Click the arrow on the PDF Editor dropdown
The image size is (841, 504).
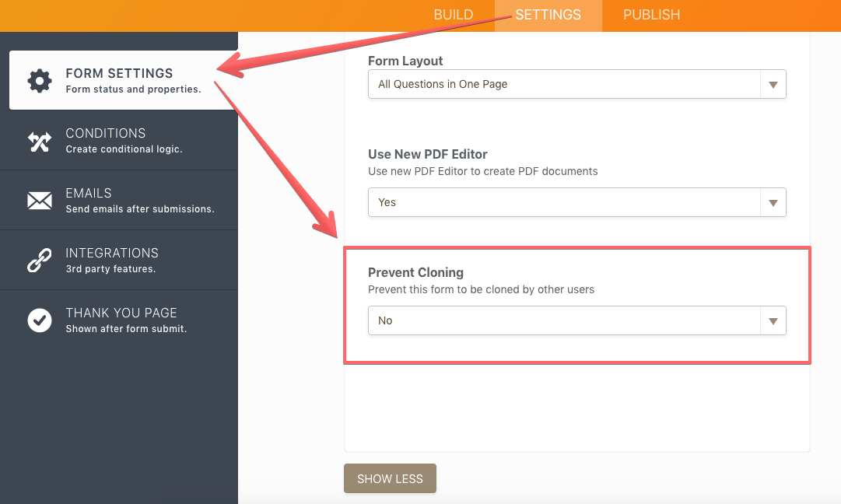(773, 202)
